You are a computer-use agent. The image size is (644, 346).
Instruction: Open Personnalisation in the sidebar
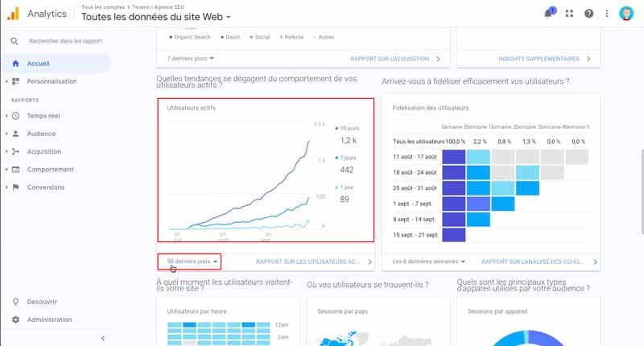[52, 81]
